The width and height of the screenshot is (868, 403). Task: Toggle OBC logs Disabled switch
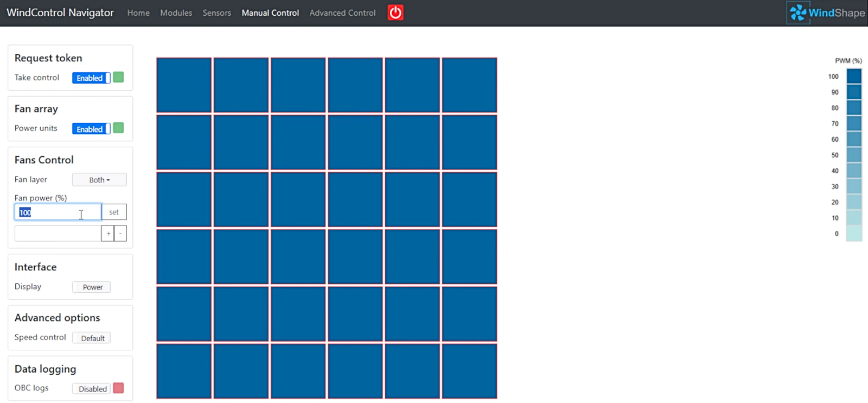(x=92, y=389)
